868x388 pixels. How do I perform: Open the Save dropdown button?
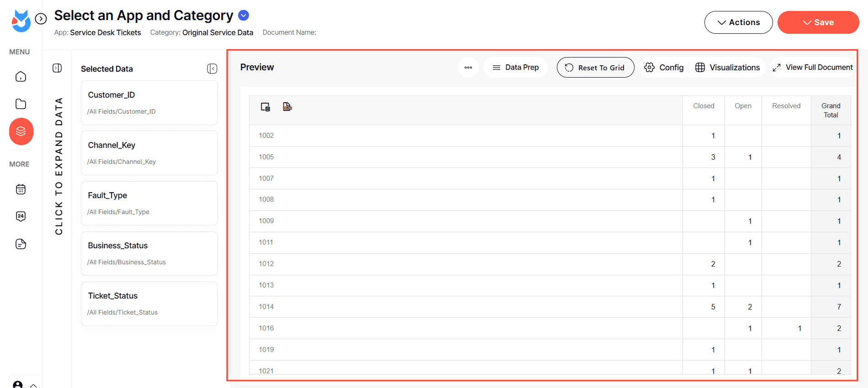[x=818, y=22]
